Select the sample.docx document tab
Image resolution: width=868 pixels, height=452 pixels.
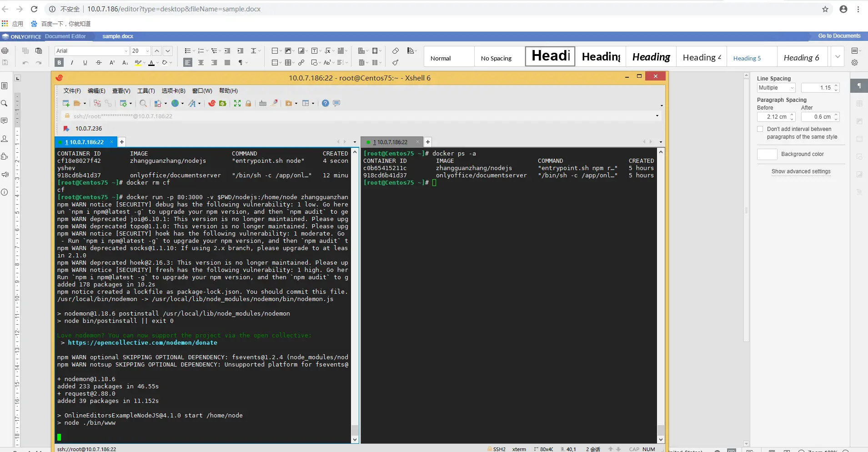point(118,36)
